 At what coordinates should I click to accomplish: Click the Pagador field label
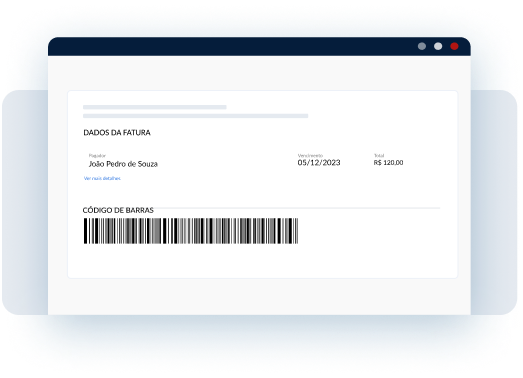tap(97, 155)
